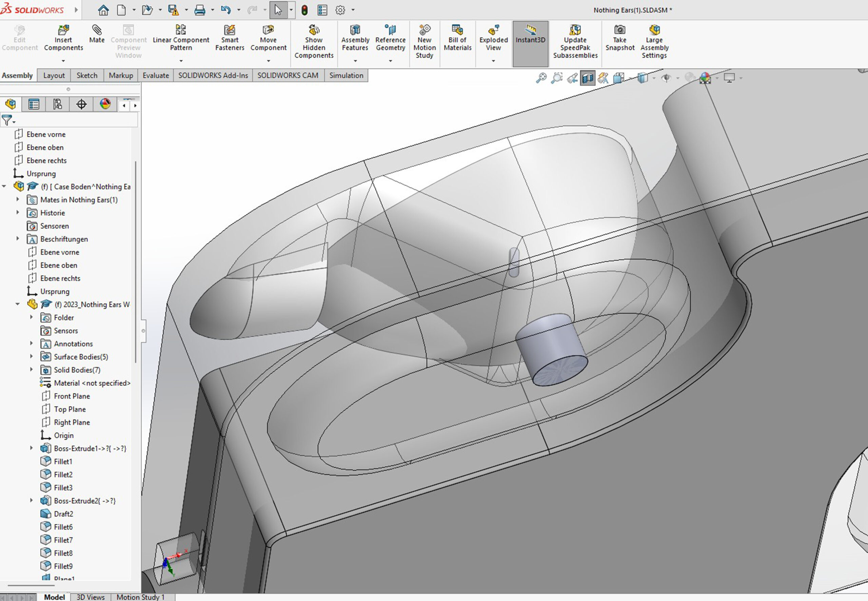Collapse the 2023_Nothing Ears component tree
Viewport: 868px width, 601px height.
(x=18, y=304)
